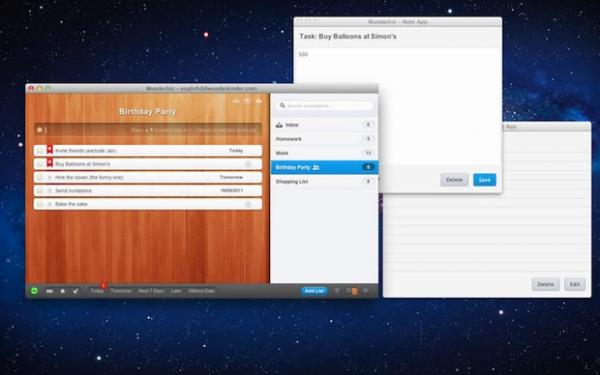Click the Add List button
Image resolution: width=600 pixels, height=375 pixels.
point(314,291)
